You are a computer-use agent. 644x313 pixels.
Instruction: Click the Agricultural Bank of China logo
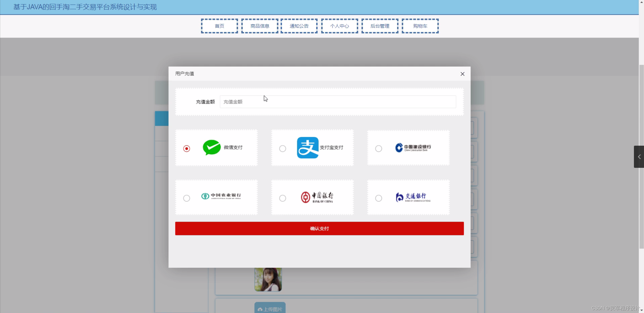[221, 196]
